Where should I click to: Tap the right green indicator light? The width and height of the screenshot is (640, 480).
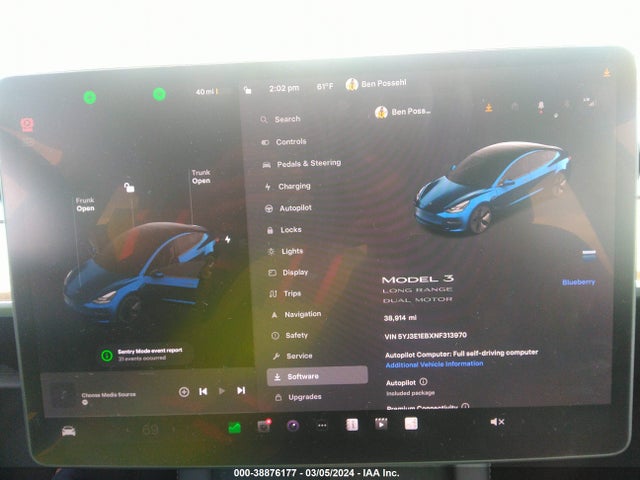coord(159,94)
